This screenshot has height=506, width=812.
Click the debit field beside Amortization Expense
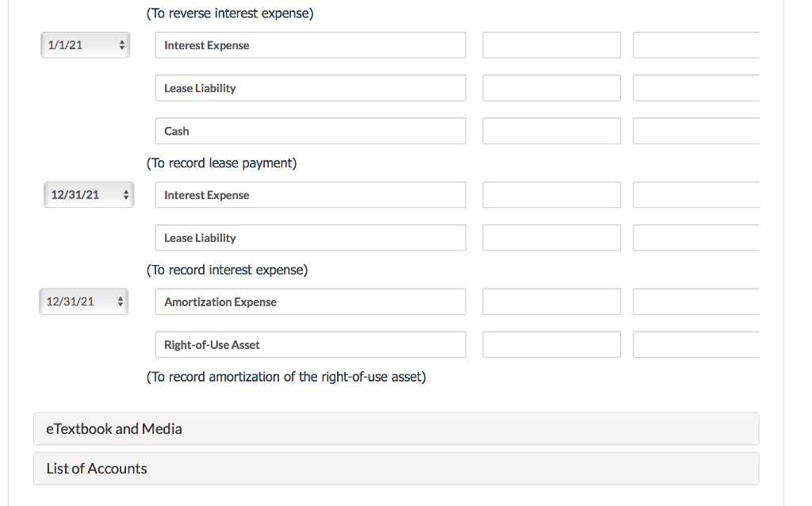[550, 301]
